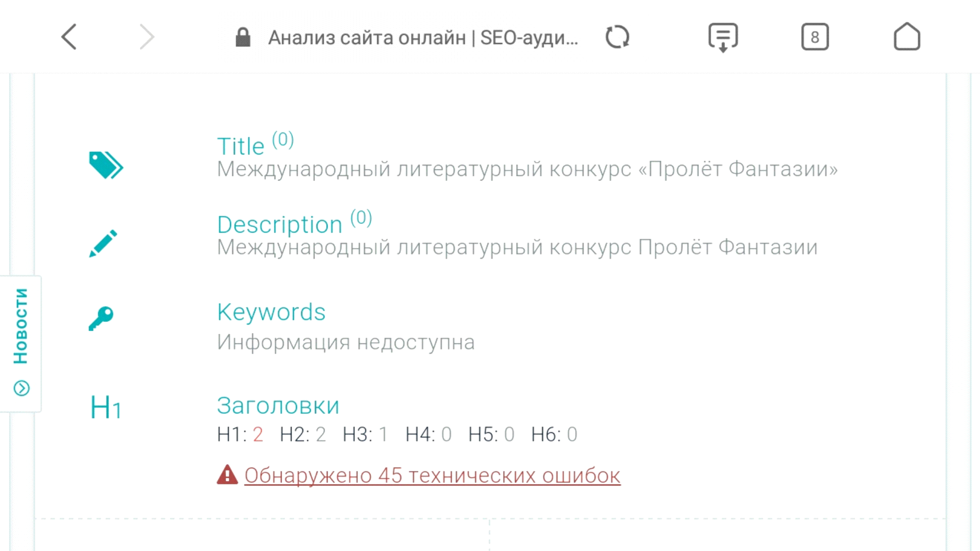
Task: Click the Description pencil icon
Action: (103, 243)
